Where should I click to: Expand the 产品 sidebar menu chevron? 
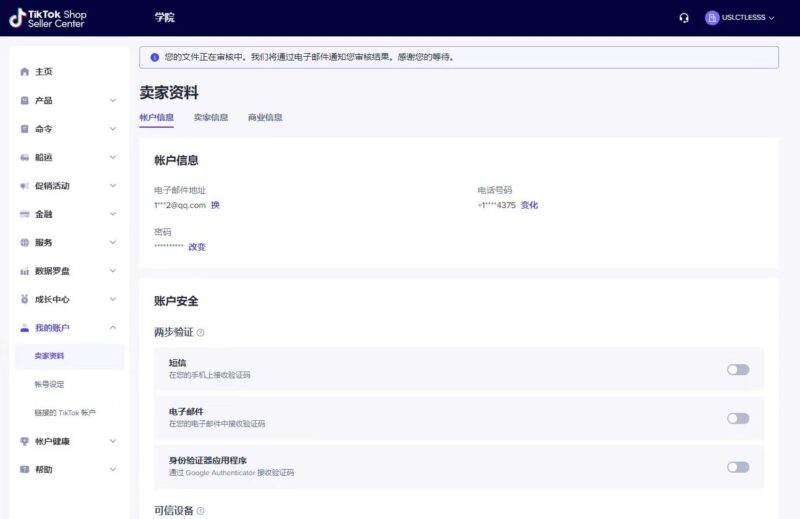coord(113,100)
